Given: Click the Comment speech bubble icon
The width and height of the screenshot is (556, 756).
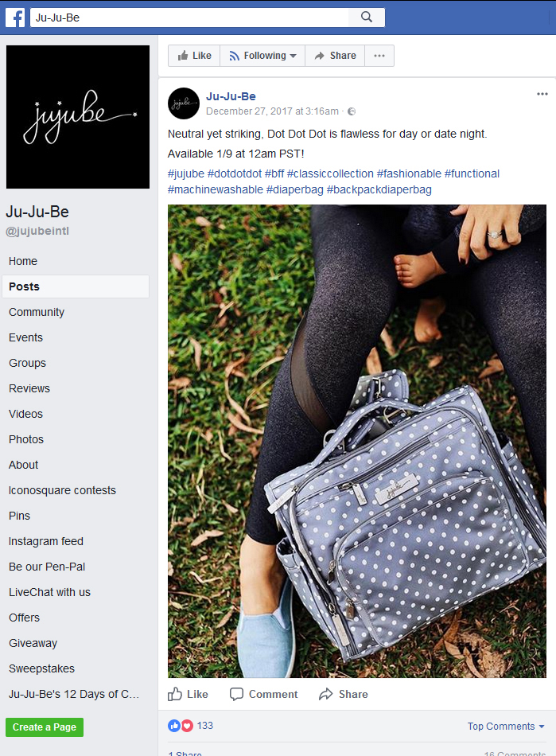Looking at the screenshot, I should (x=236, y=694).
